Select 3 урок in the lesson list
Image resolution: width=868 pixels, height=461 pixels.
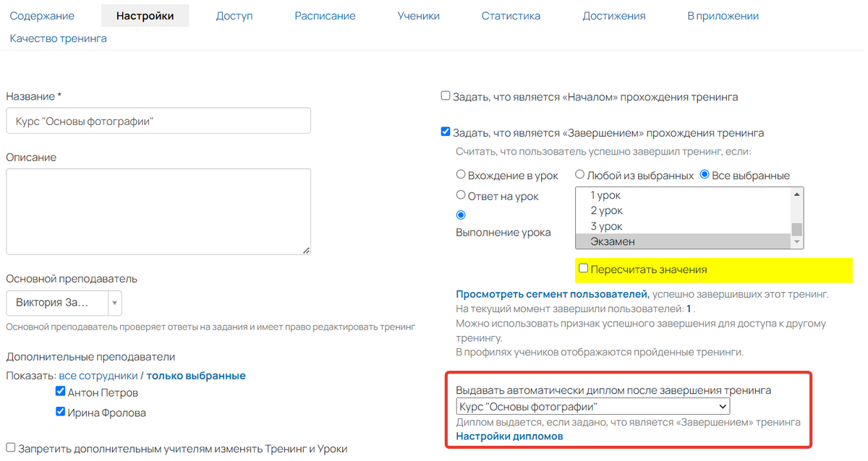click(x=684, y=226)
